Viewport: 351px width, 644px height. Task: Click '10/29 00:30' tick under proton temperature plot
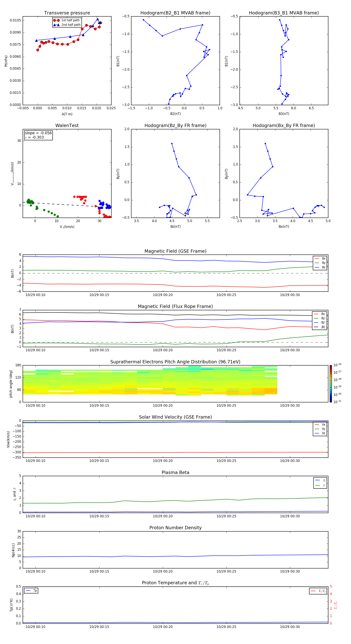[290, 627]
